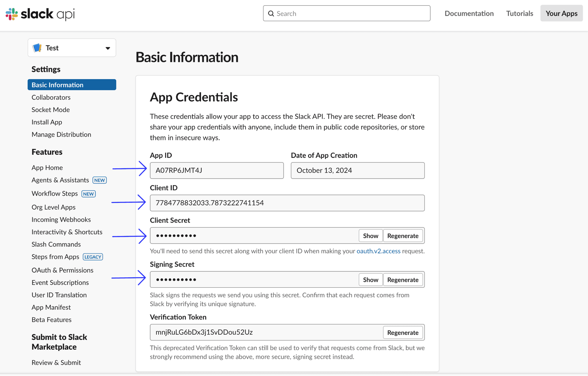This screenshot has height=376, width=588.
Task: Open Review & Submit page
Action: click(56, 363)
